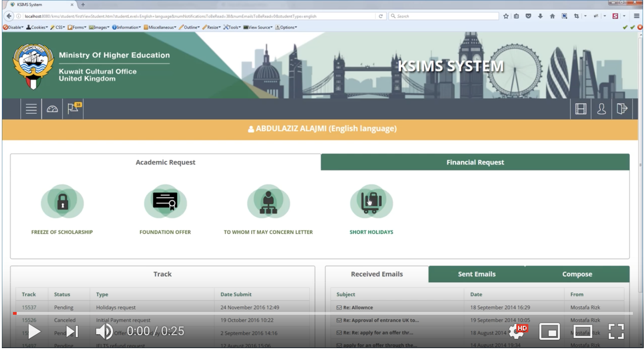Mute the video volume speaker
Screen dimensions: 644x349
[104, 331]
